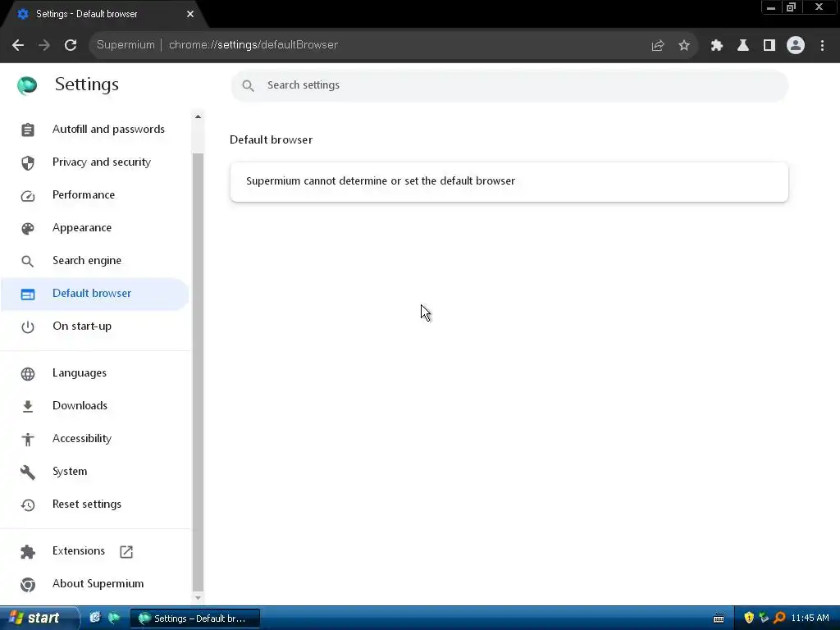Reload the settings page
840x630 pixels.
71,45
